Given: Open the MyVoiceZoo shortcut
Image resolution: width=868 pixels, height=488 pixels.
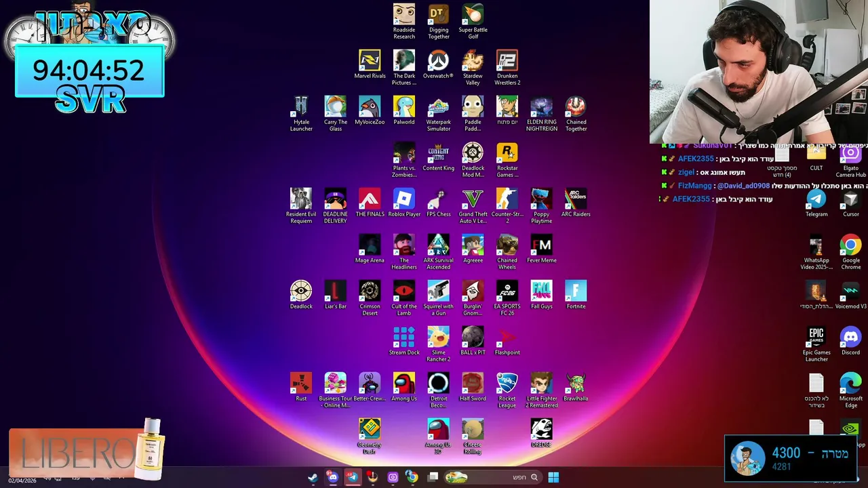Looking at the screenshot, I should tap(370, 110).
